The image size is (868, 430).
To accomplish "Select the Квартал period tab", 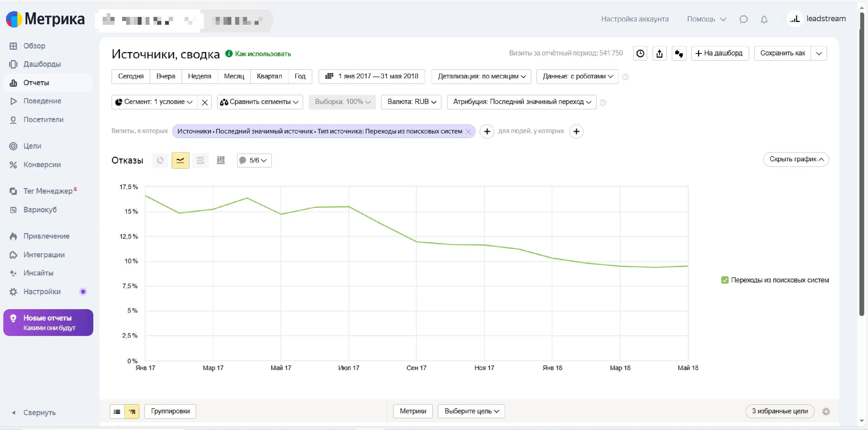I will click(x=269, y=77).
